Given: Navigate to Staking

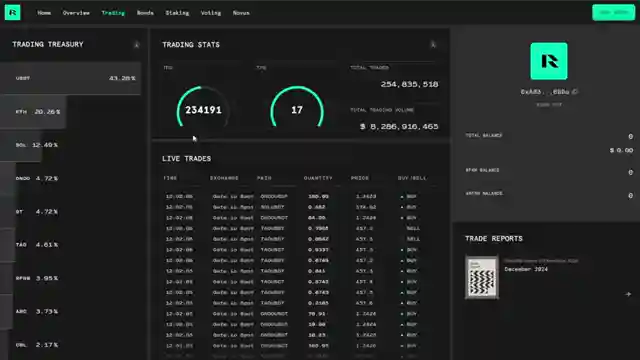Looking at the screenshot, I should 177,13.
